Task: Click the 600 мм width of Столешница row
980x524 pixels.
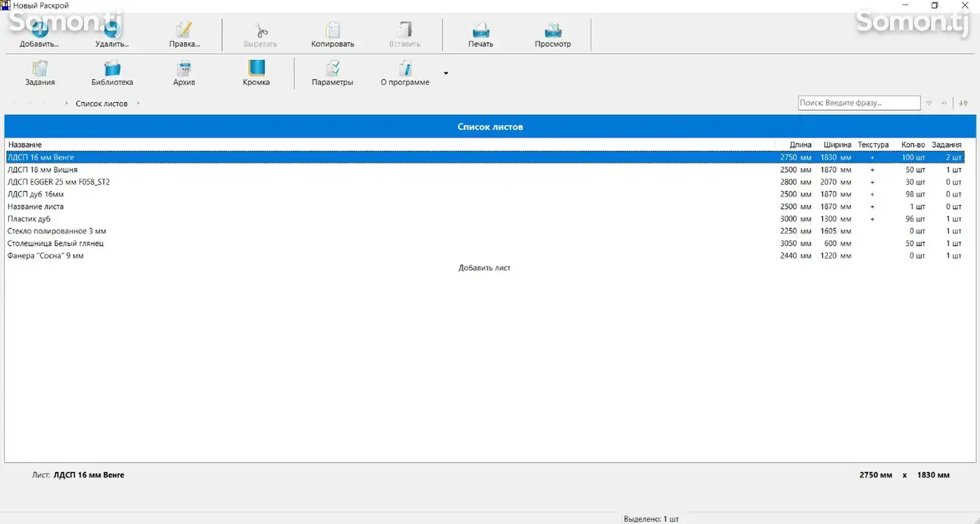Action: (x=837, y=243)
